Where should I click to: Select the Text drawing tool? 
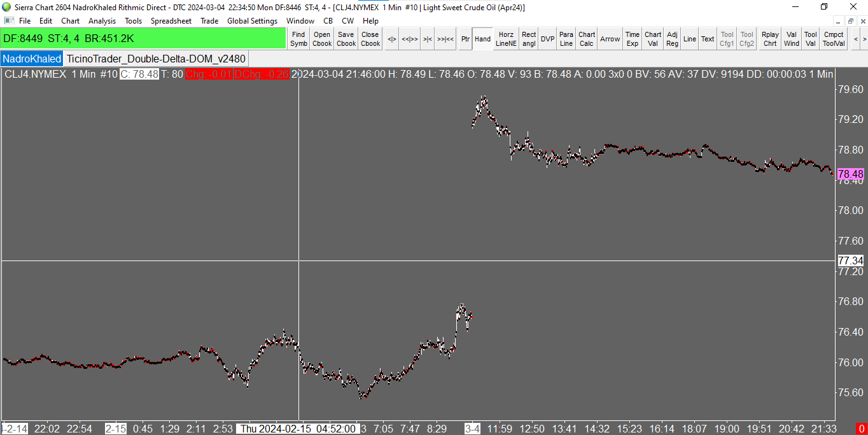tap(708, 39)
